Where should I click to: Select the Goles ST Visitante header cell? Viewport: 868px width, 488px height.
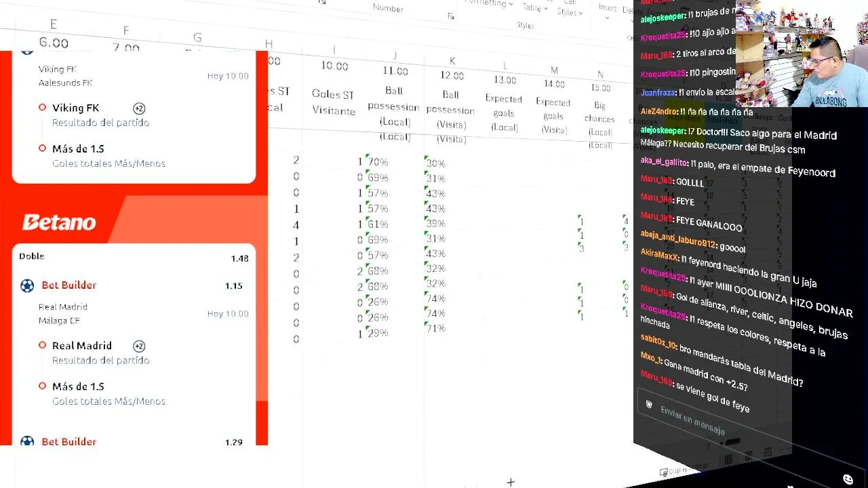click(x=333, y=103)
